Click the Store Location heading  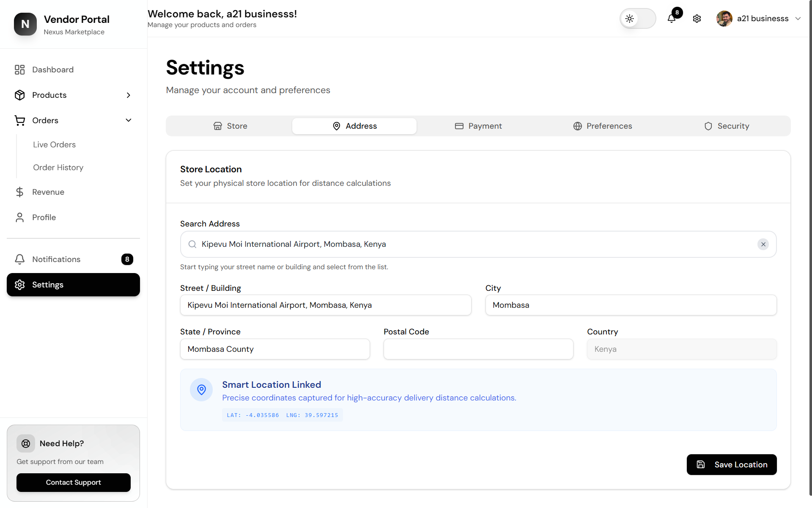click(x=211, y=169)
